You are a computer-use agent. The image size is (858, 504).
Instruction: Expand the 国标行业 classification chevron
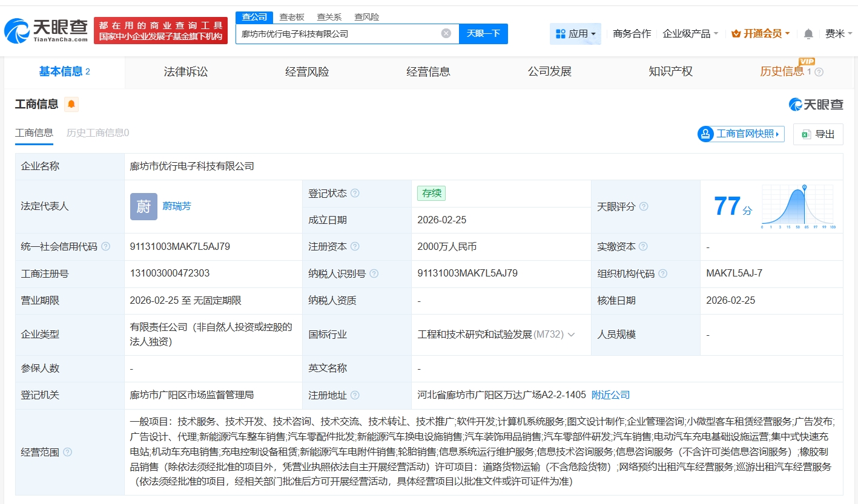[x=571, y=335]
